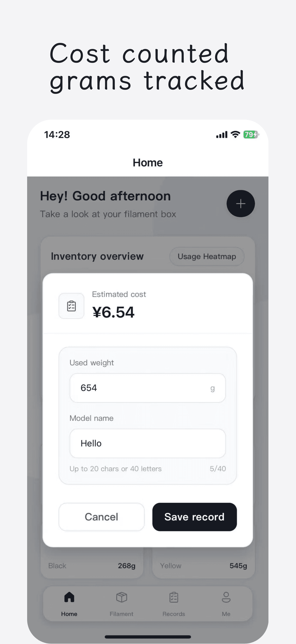The width and height of the screenshot is (296, 644).
Task: Tap the 14:28 status bar clock
Action: [x=57, y=135]
